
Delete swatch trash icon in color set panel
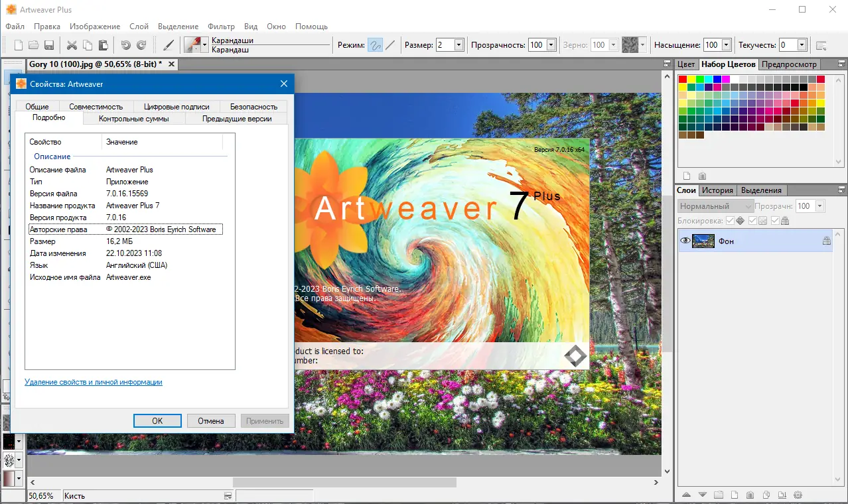pyautogui.click(x=702, y=176)
